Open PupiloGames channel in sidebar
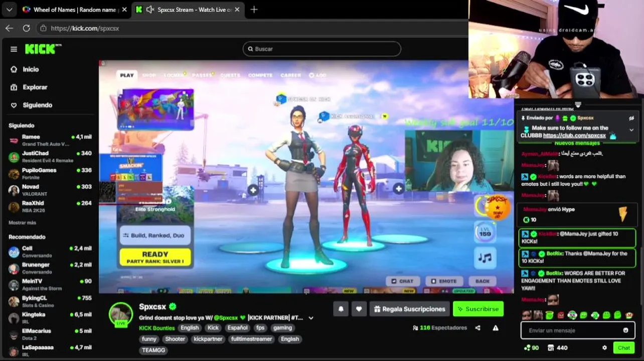Image resolution: width=644 pixels, height=361 pixels. [50, 173]
